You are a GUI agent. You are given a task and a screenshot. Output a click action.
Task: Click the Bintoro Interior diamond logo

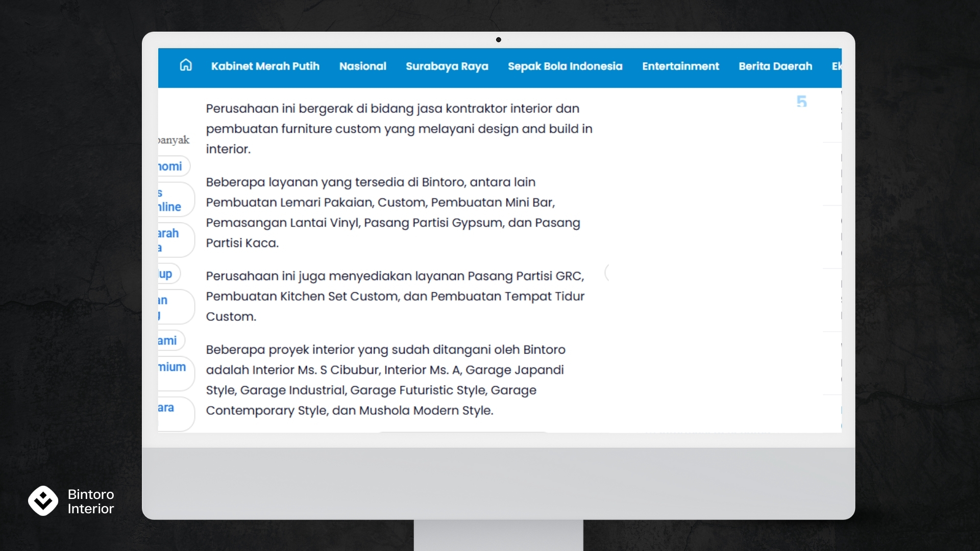pyautogui.click(x=43, y=500)
